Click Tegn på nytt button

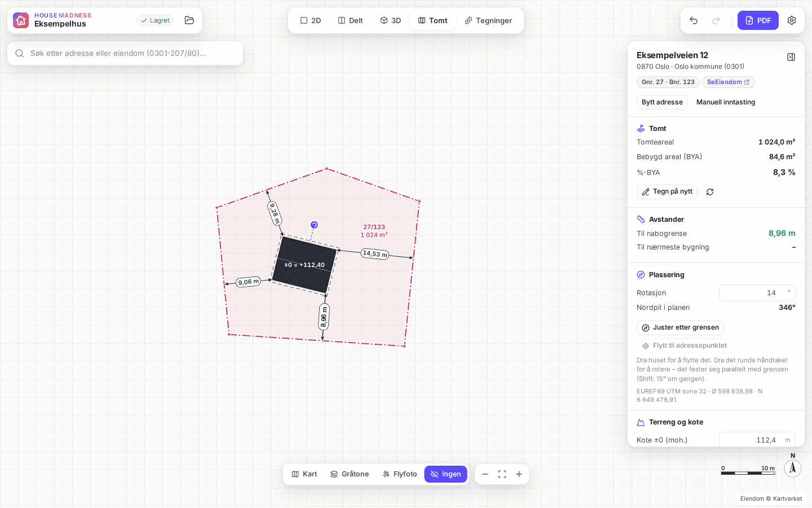[667, 192]
